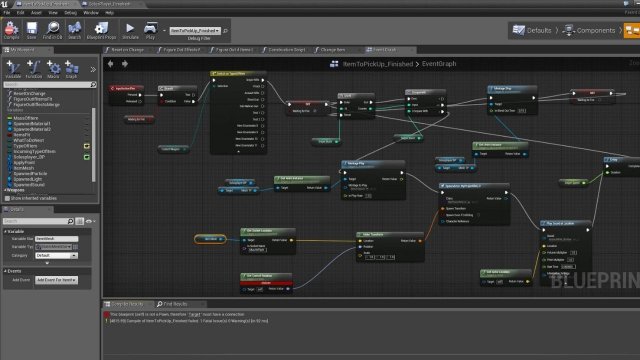Image resolution: width=640 pixels, height=360 pixels.
Task: Go back with the graph left arrow
Action: pyautogui.click(x=111, y=64)
